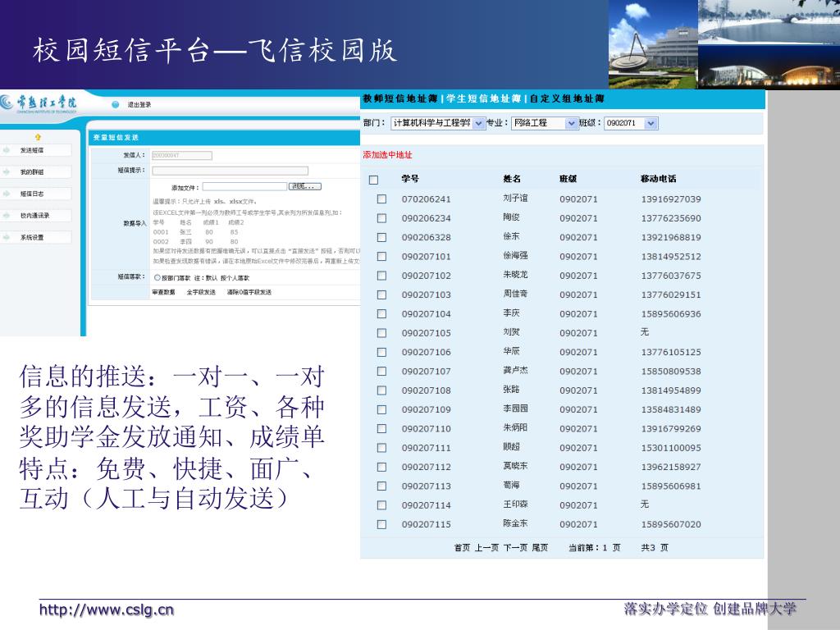Check the box for student 090207102 朱晓龙

381,276
